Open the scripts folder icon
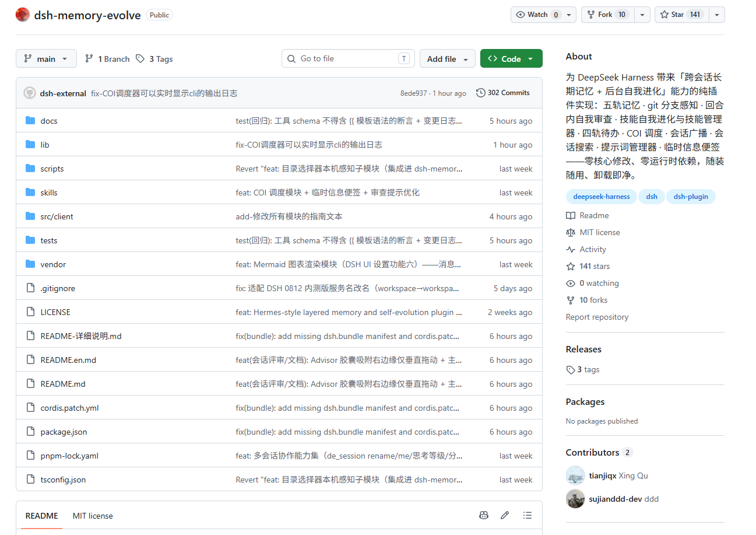The image size is (756, 535). pos(30,169)
